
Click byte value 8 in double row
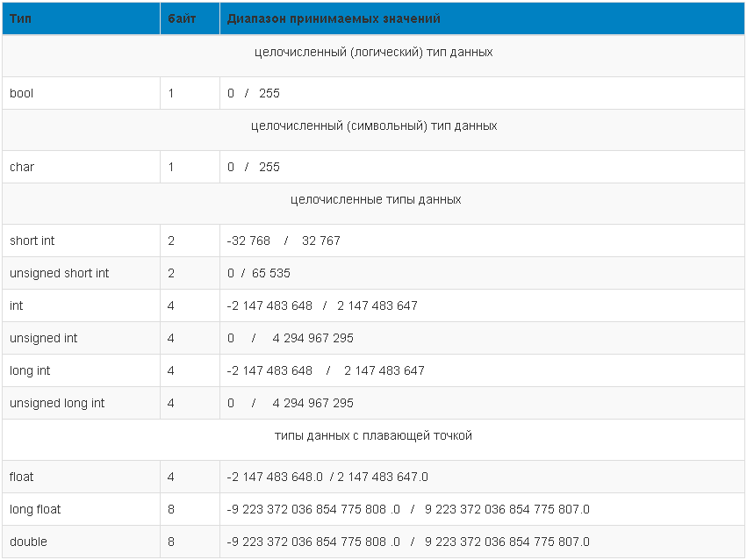pos(171,542)
